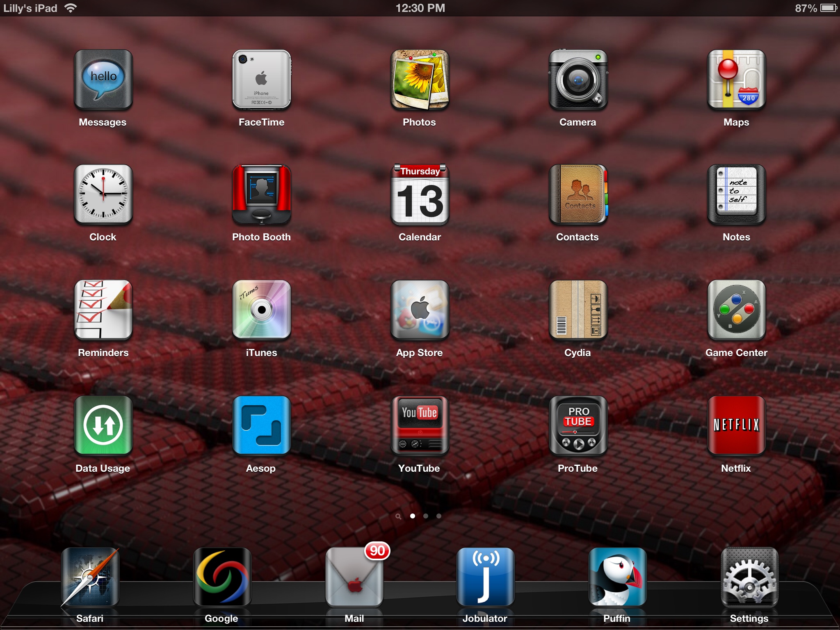The height and width of the screenshot is (630, 840).
Task: Open Game Center
Action: tap(736, 310)
